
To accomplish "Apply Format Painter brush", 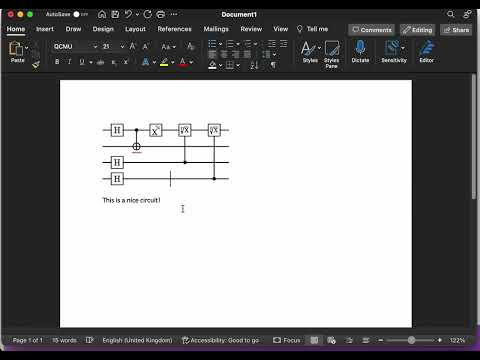I will click(36, 65).
